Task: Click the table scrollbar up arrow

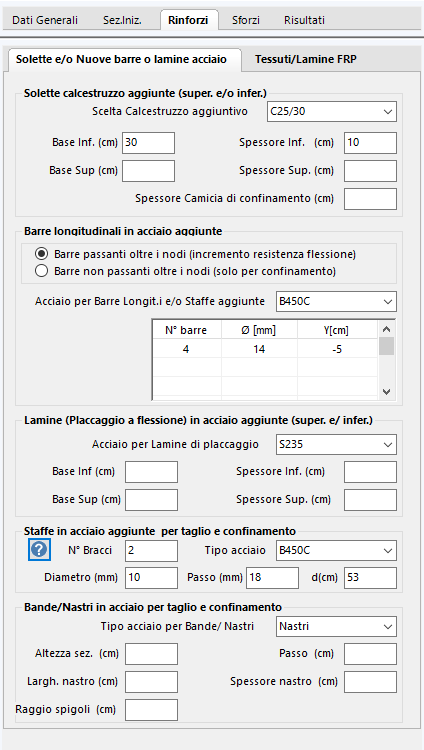Action: 387,329
